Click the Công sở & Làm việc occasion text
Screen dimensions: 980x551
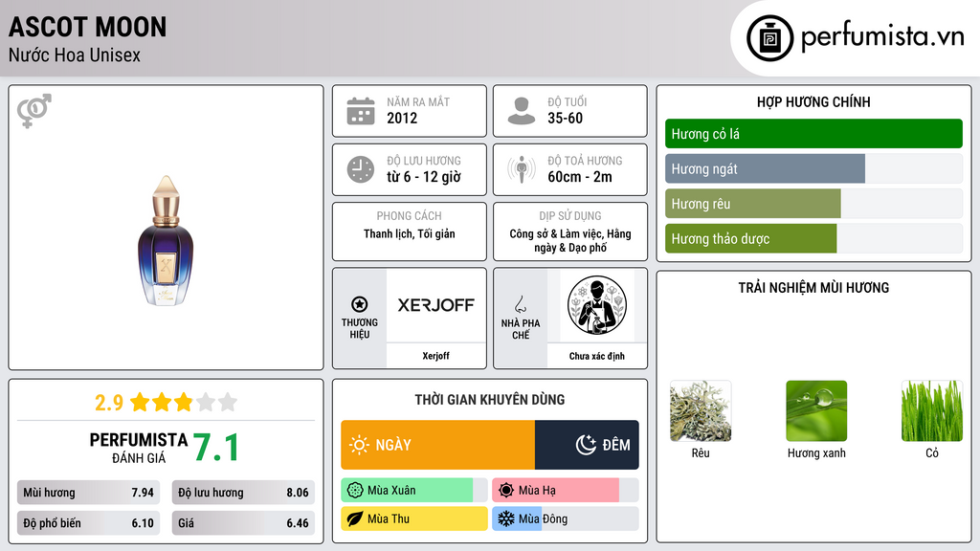pyautogui.click(x=570, y=240)
